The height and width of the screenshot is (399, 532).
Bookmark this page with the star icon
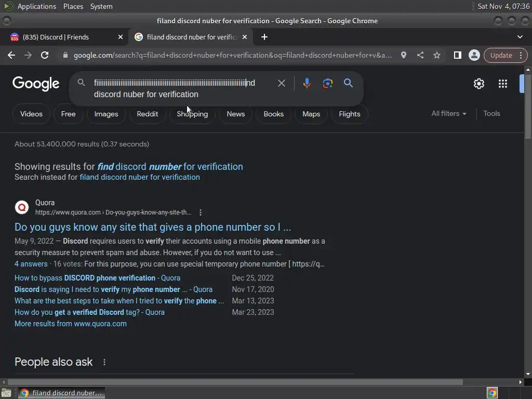[436, 55]
